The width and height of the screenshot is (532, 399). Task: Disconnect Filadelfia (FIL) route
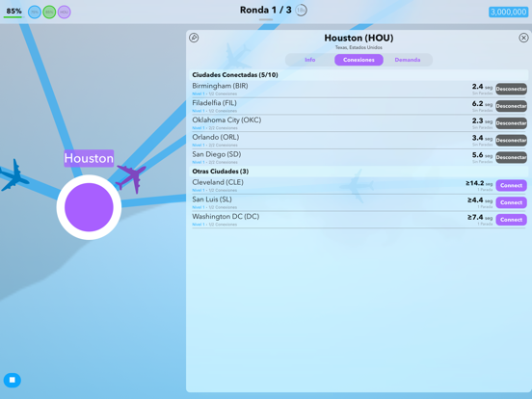[511, 106]
